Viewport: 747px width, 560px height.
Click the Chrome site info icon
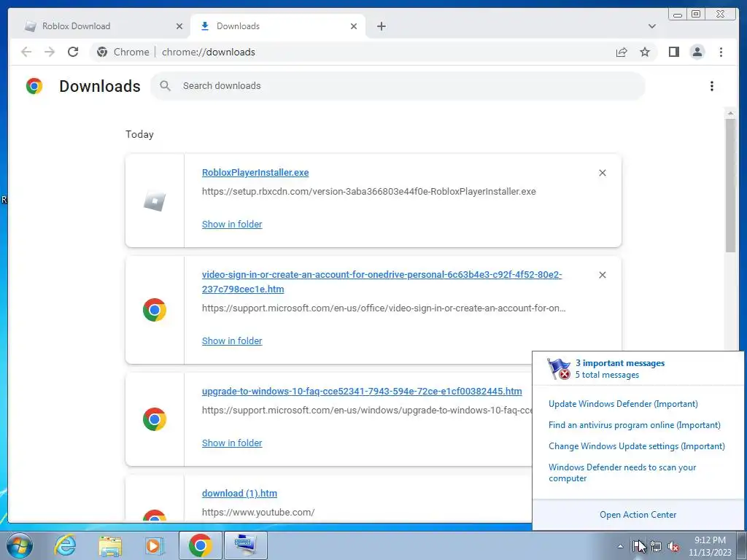point(102,52)
